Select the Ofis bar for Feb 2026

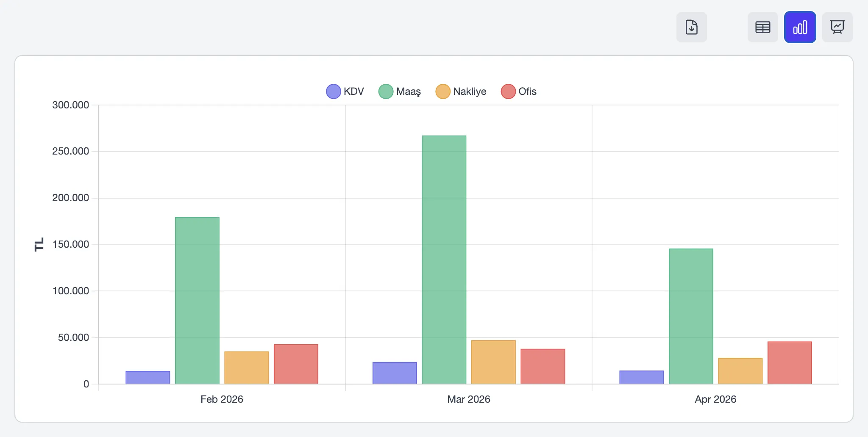(296, 364)
